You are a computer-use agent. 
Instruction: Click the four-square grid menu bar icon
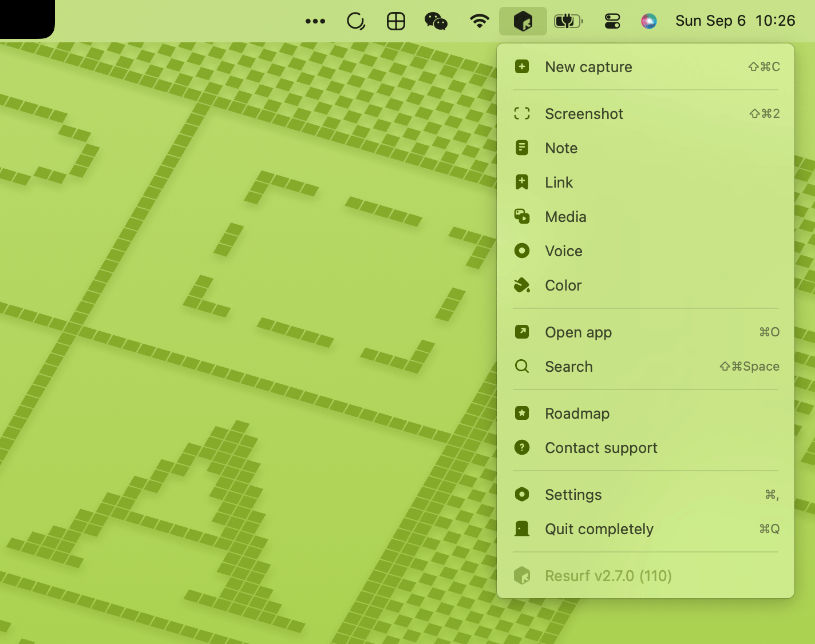coord(396,21)
